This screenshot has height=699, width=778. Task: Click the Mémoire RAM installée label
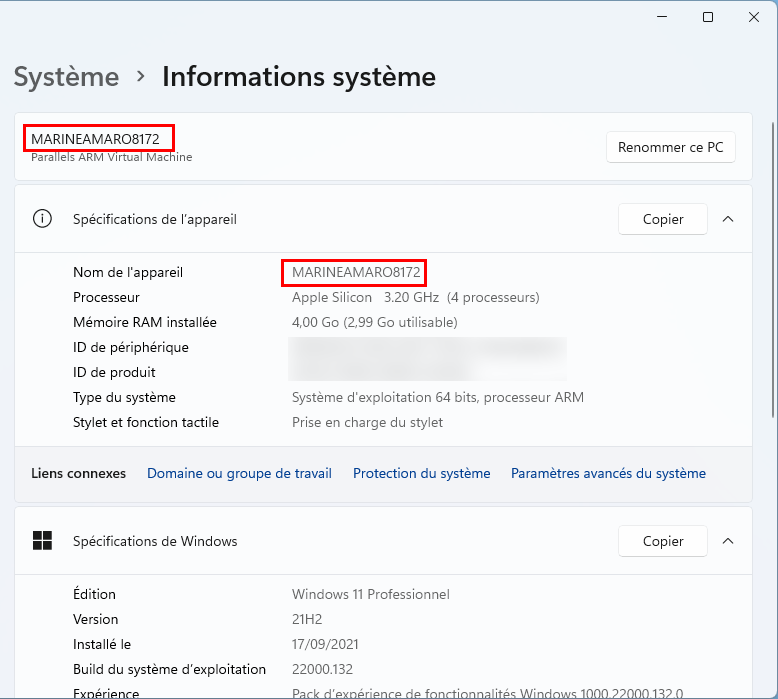145,322
